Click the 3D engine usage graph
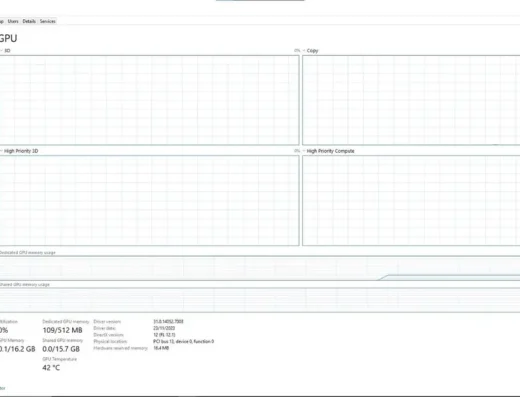Viewport: 520px width, 397px height. (149, 100)
